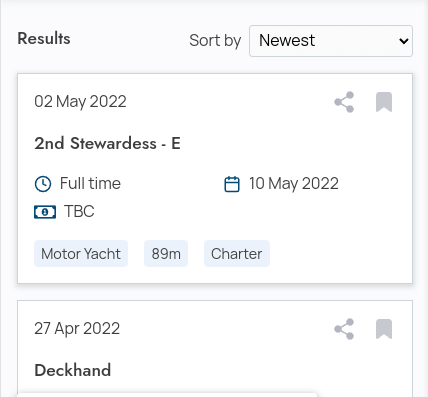This screenshot has height=397, width=428.
Task: Share the Deckhand job listing
Action: [x=344, y=329]
